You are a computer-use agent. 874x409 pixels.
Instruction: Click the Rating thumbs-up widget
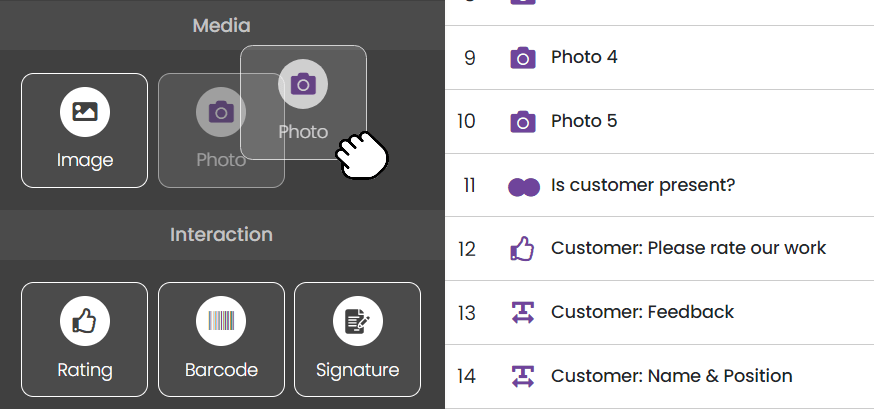(x=85, y=339)
